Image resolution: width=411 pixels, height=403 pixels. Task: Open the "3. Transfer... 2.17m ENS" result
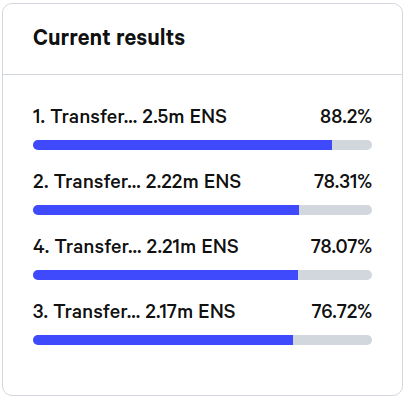[x=134, y=311]
